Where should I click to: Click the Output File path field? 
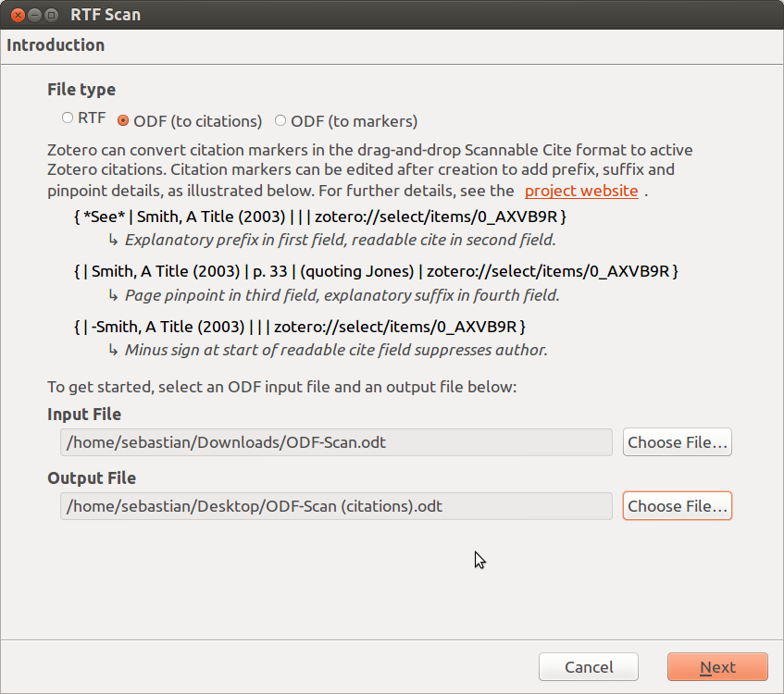[x=336, y=506]
